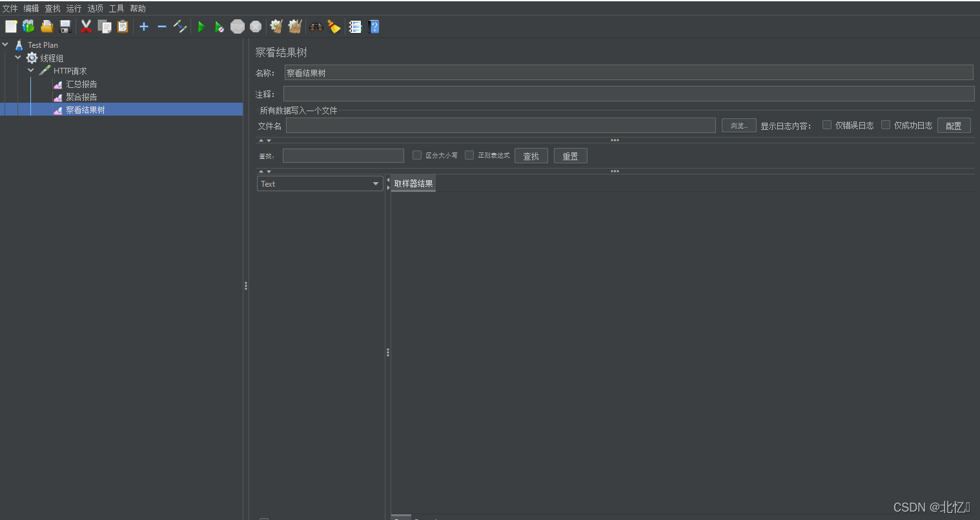This screenshot has height=520, width=980.
Task: Click the Clear gear-broom icon
Action: coord(276,26)
